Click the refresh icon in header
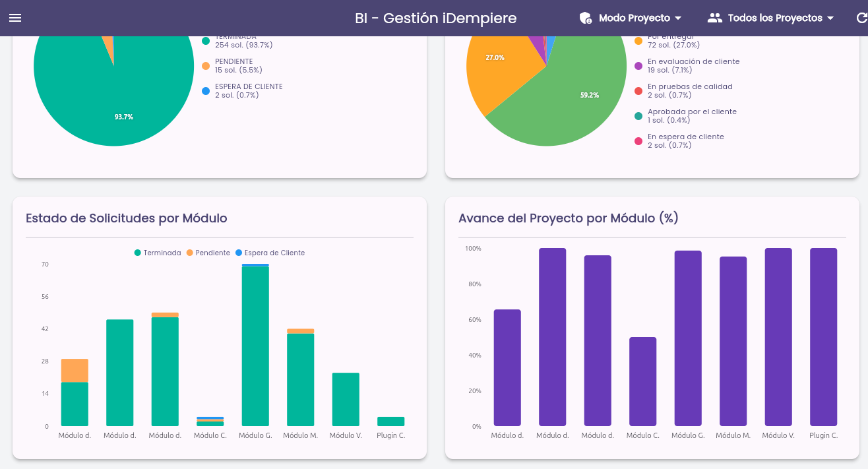Viewport: 868px width, 469px height. pyautogui.click(x=860, y=18)
